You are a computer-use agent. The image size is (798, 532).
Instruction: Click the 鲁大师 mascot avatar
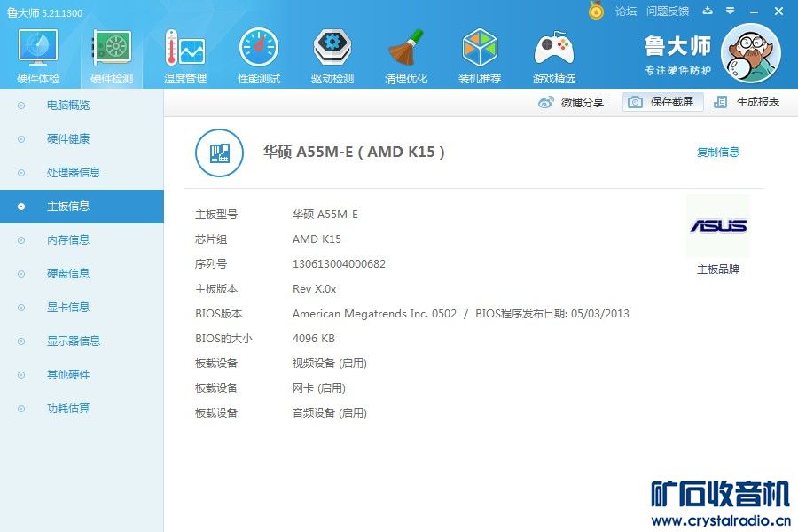click(x=750, y=52)
